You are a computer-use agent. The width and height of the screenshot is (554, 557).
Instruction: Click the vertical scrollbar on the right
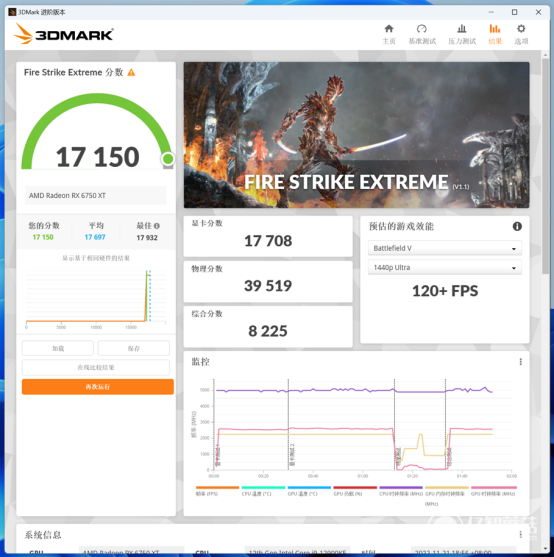click(545, 167)
